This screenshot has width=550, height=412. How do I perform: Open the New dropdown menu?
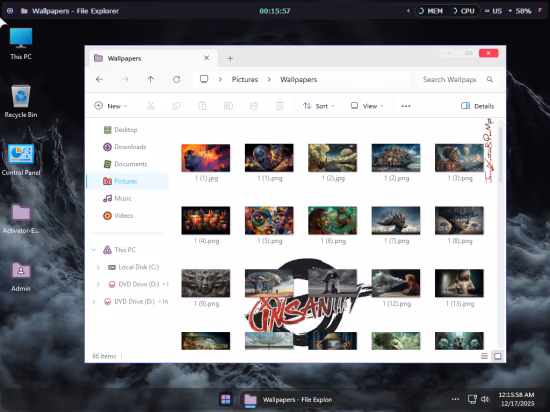point(111,106)
